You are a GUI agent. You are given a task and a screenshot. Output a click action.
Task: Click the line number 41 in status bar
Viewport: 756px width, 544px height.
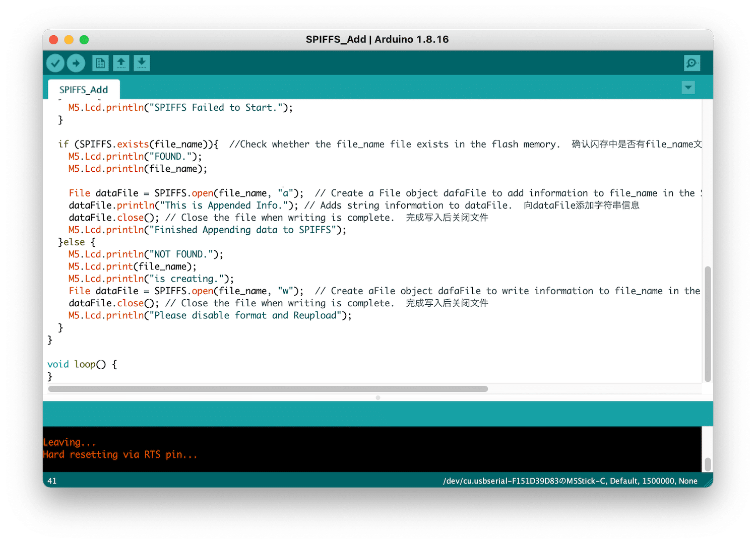click(52, 481)
